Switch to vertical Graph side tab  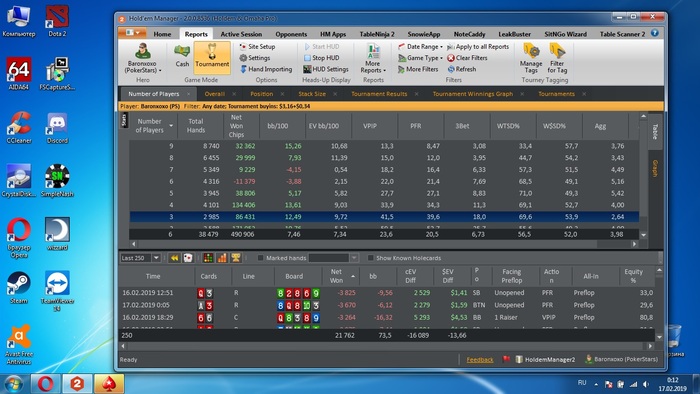[x=655, y=168]
